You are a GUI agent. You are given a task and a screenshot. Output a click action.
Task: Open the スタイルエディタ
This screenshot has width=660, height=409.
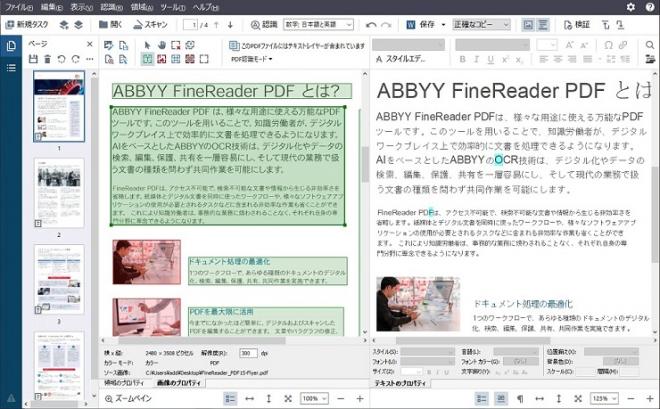click(400, 59)
